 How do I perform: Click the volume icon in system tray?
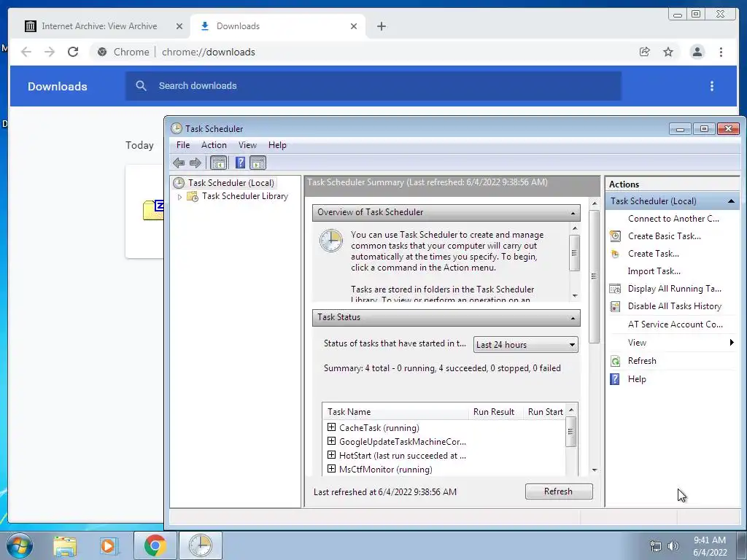(x=673, y=546)
